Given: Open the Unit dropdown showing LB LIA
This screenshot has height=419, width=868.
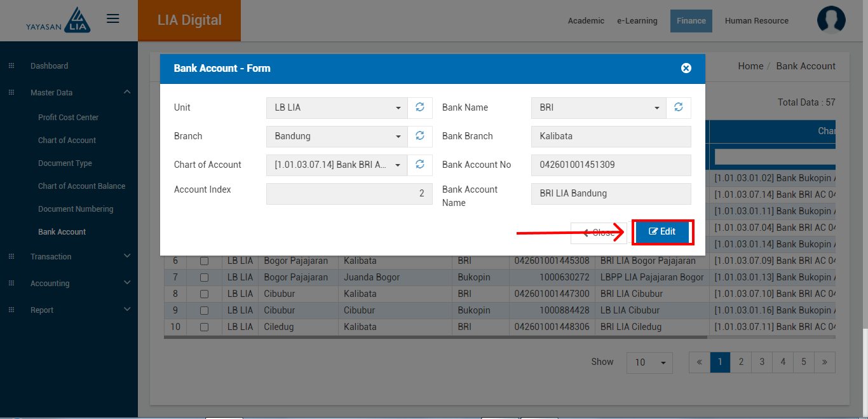Looking at the screenshot, I should point(337,107).
